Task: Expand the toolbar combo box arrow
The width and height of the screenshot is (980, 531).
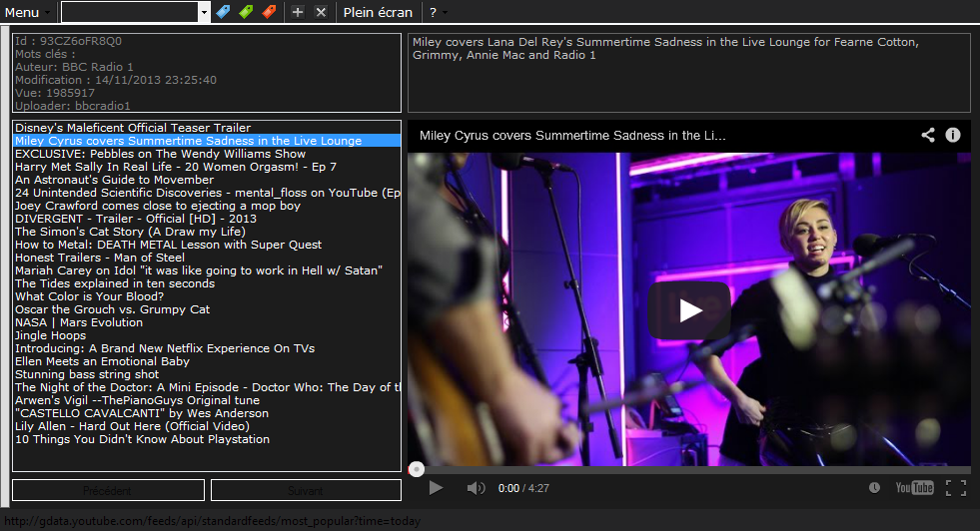Action: tap(204, 12)
